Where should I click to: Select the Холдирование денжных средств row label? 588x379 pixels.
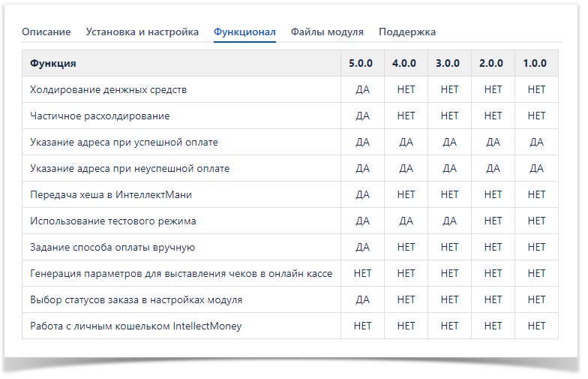tap(108, 90)
